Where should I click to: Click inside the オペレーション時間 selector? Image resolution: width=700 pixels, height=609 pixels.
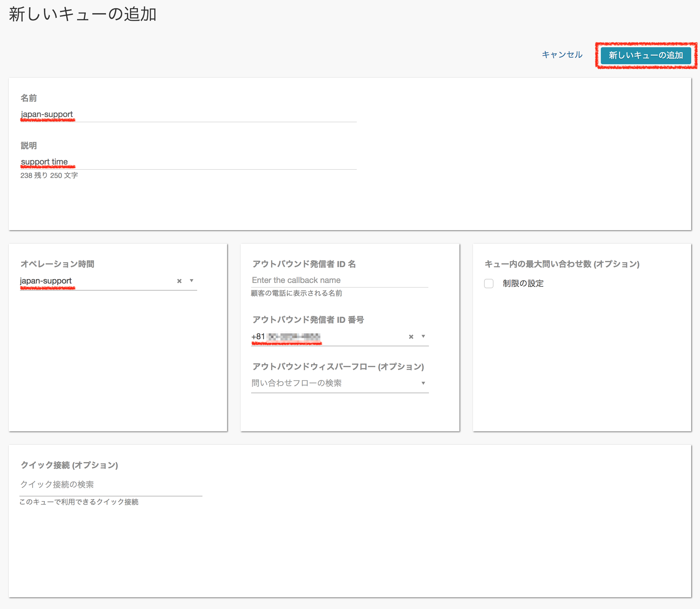click(x=102, y=281)
